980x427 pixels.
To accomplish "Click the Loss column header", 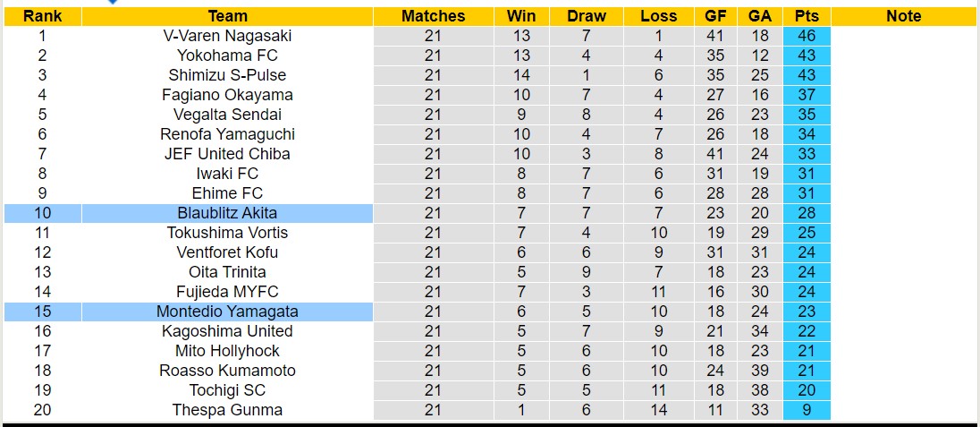I will pyautogui.click(x=658, y=16).
